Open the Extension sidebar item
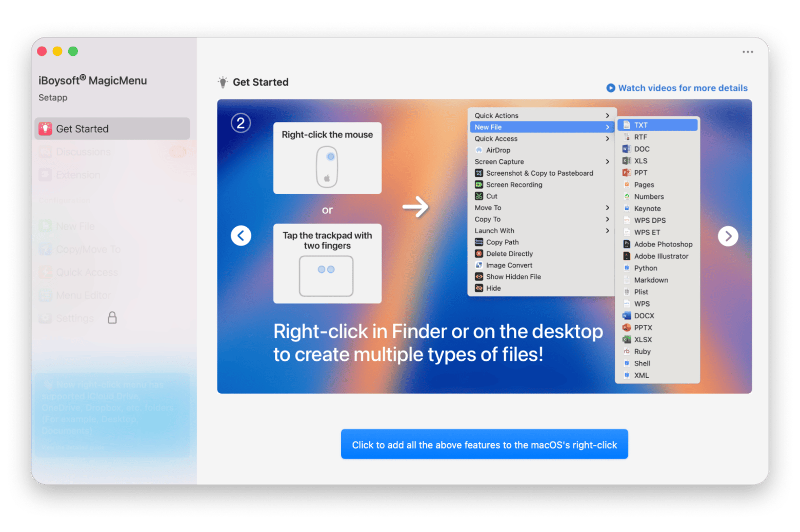The height and width of the screenshot is (532, 800). [112, 175]
